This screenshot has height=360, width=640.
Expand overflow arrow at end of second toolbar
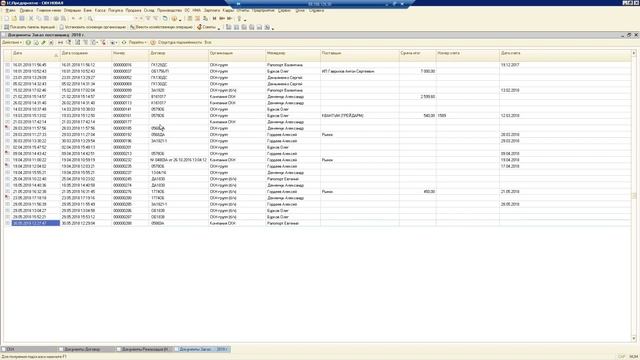[x=273, y=28]
